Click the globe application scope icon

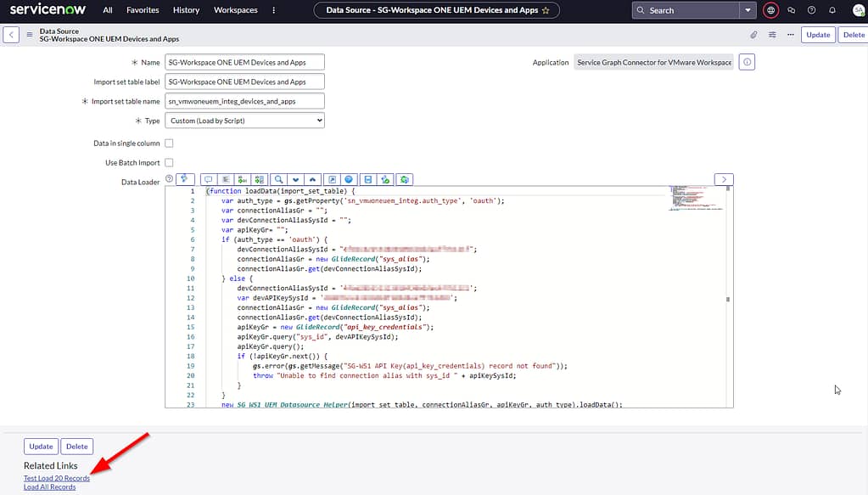[x=770, y=10]
